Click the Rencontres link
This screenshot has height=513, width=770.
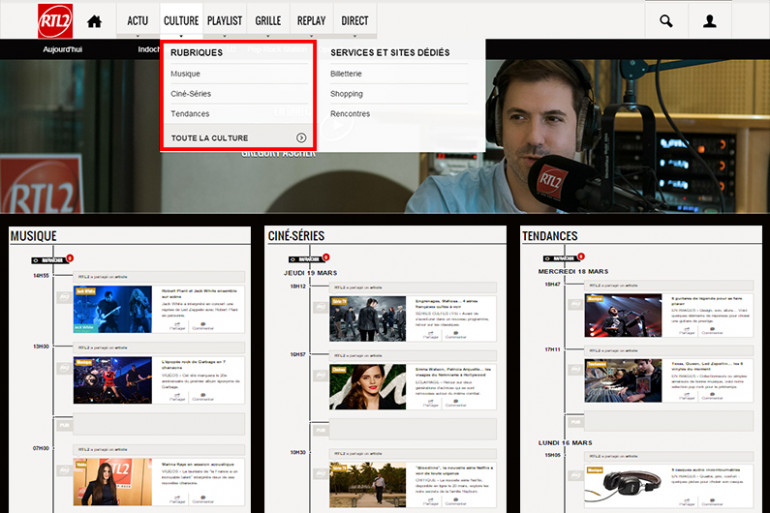point(350,114)
